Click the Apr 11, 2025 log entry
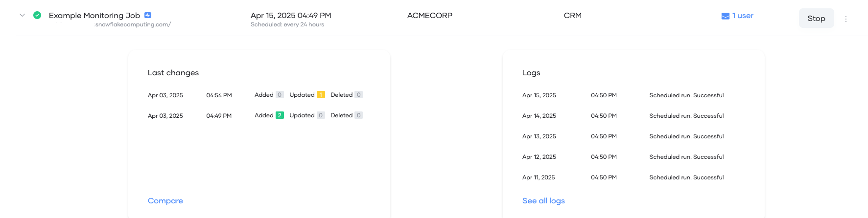Screen dimensions: 868x218 coord(539,177)
